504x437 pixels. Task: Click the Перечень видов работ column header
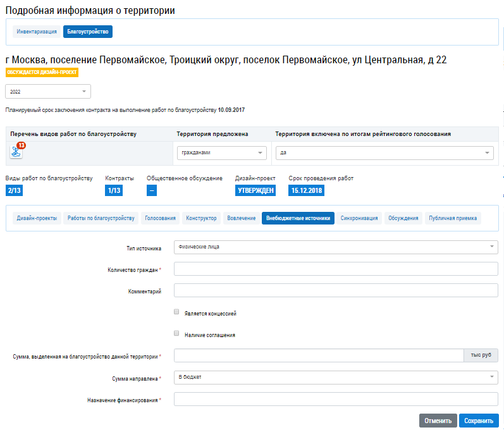73,134
